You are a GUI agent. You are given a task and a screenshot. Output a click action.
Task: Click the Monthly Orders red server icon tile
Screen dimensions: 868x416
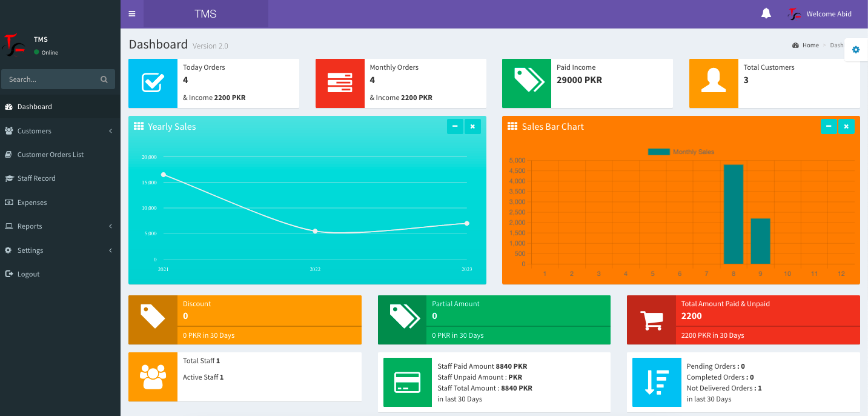[x=340, y=83]
